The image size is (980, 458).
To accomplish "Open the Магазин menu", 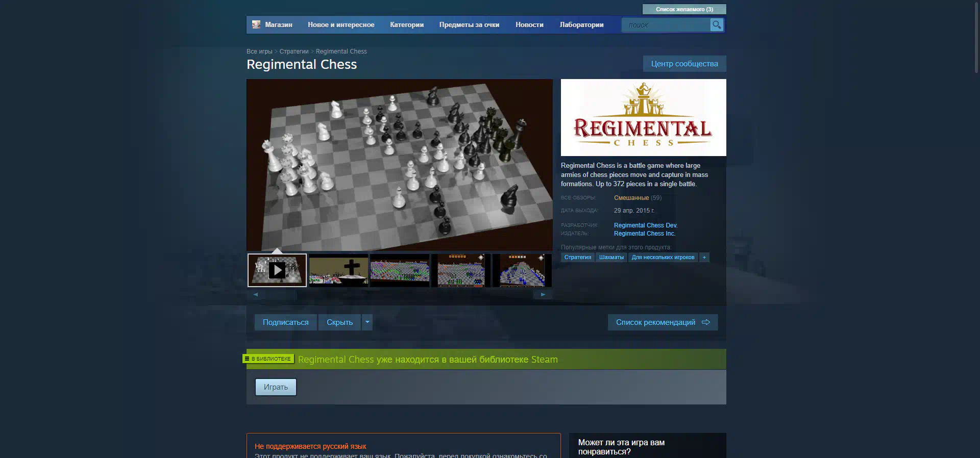I will (279, 24).
